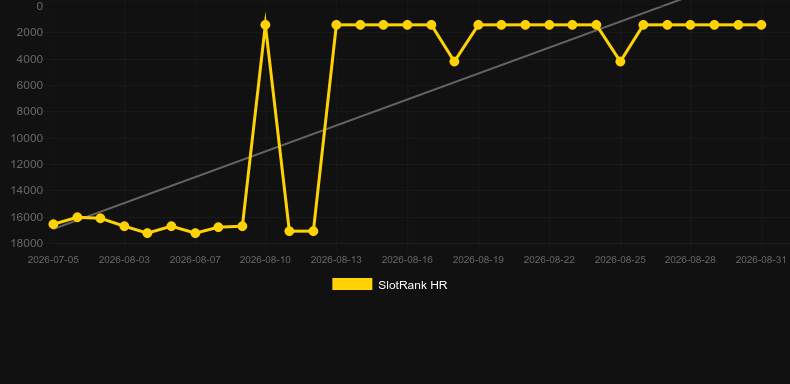
Task: Click the x-axis label 2026-08-16
Action: [407, 260]
